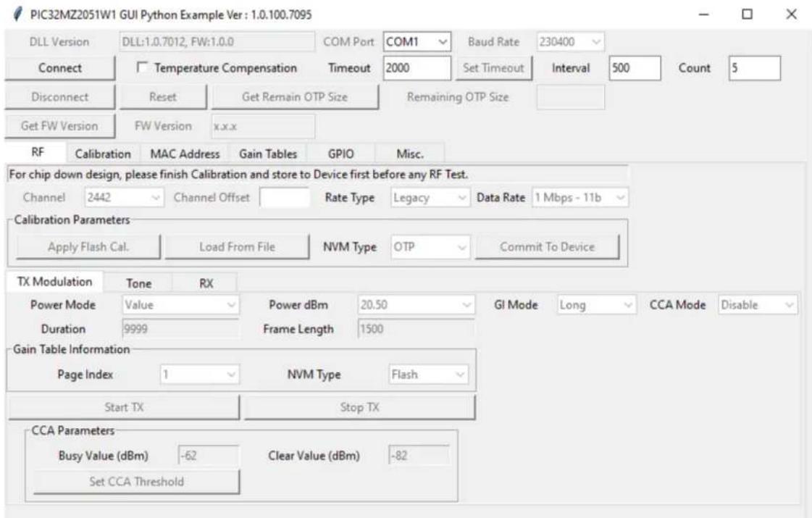Select the Tone sub-tab
812x518 pixels.
139,283
